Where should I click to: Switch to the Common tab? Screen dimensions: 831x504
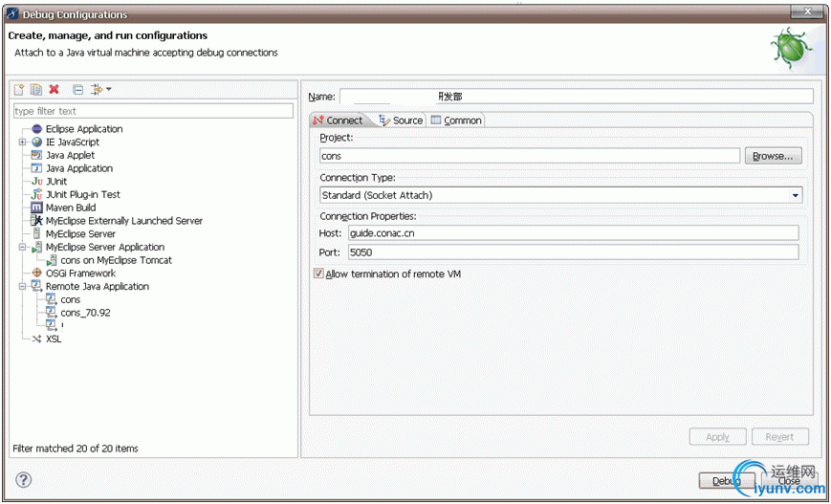click(x=456, y=121)
